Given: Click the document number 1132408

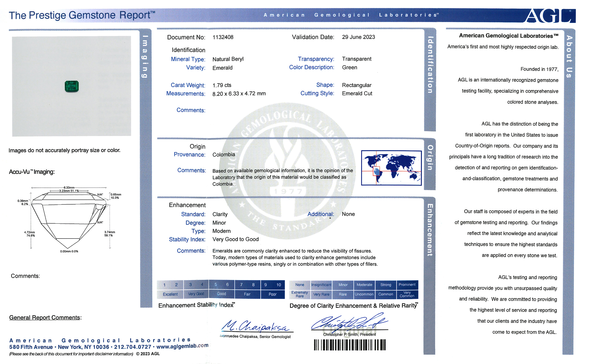Looking at the screenshot, I should tap(223, 37).
